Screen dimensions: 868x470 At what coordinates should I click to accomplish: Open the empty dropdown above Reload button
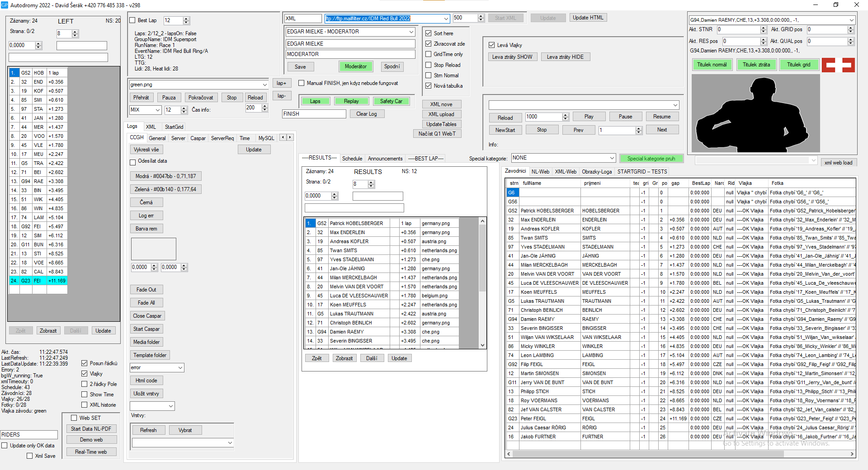(x=675, y=105)
